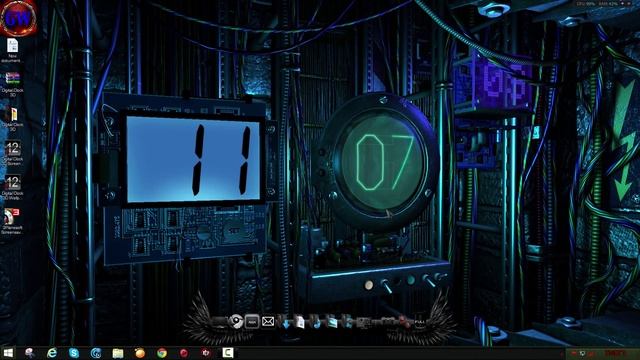640x360 pixels.
Task: Open the blue globe app beside Skype
Action: (96, 353)
